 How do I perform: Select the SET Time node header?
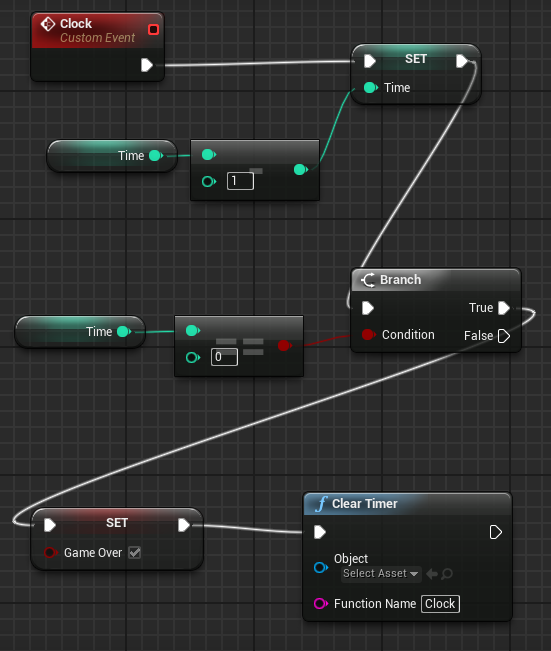point(416,59)
